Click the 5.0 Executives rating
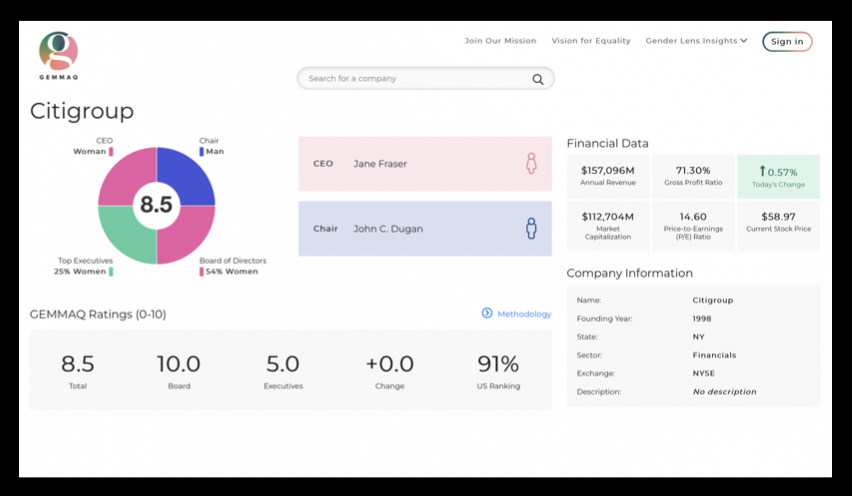Image resolution: width=852 pixels, height=496 pixels. pos(283,364)
